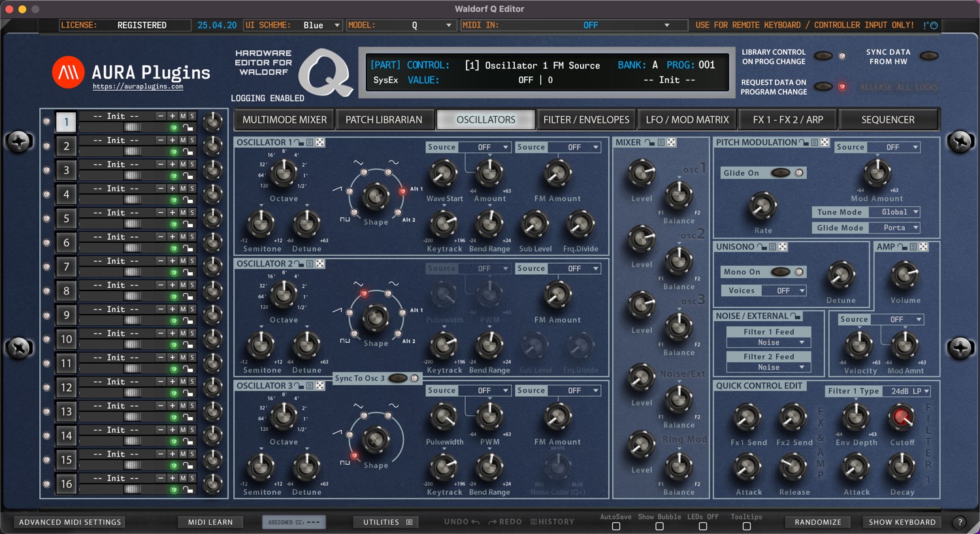Click the Oscillator 1 lock icon
The image size is (980, 534).
(299, 142)
